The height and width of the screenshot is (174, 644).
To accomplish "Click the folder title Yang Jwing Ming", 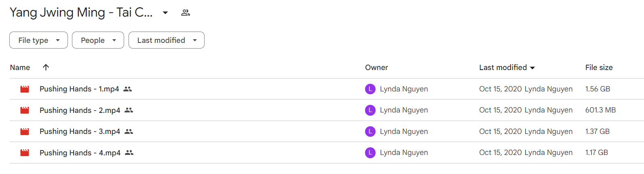I will [81, 13].
